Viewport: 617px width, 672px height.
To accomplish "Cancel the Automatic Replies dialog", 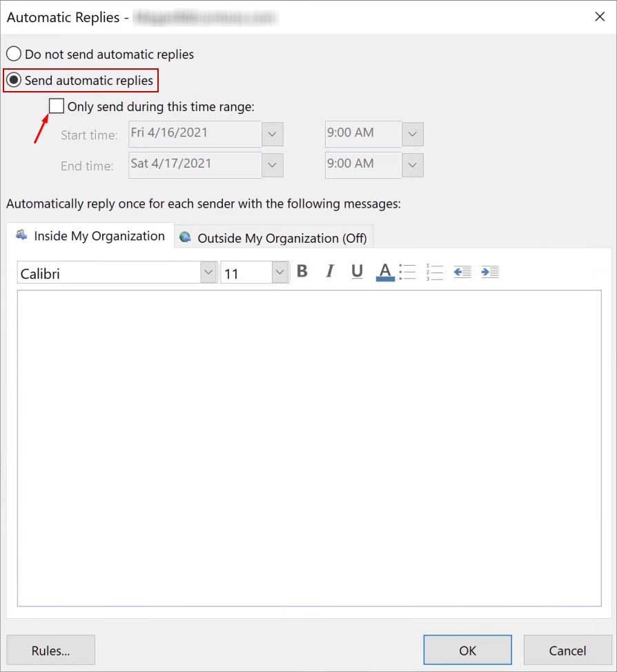I will point(567,650).
